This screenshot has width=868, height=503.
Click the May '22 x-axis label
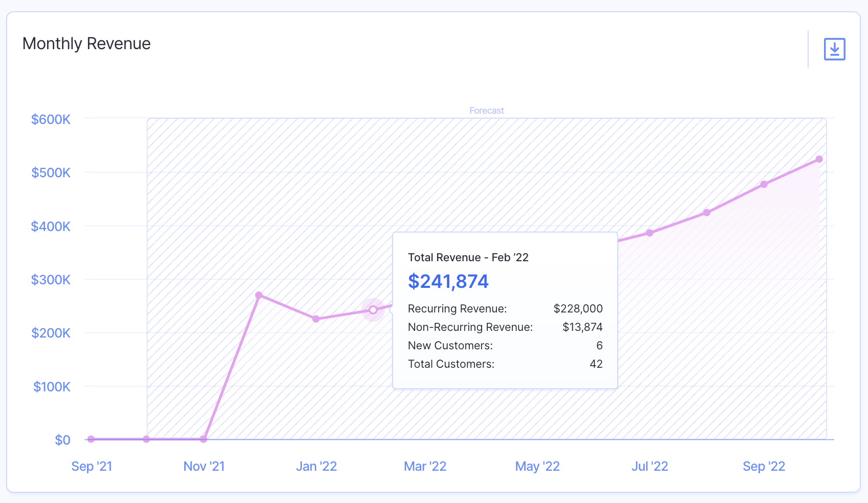click(537, 466)
